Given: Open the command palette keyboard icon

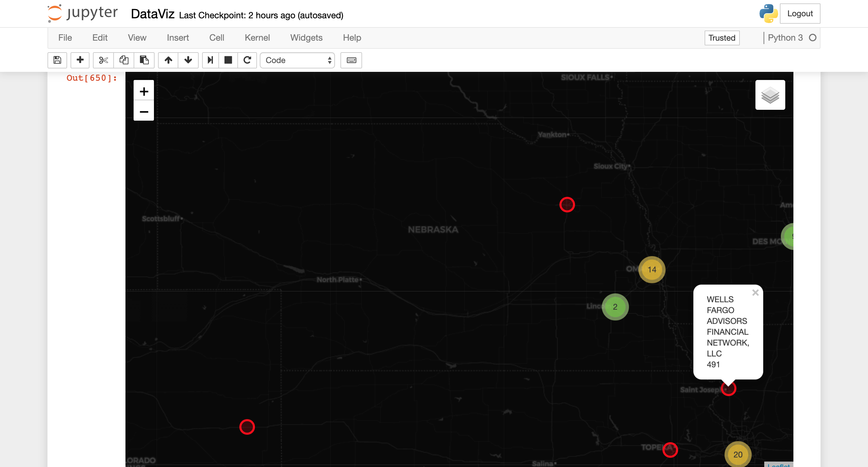Looking at the screenshot, I should coord(351,60).
